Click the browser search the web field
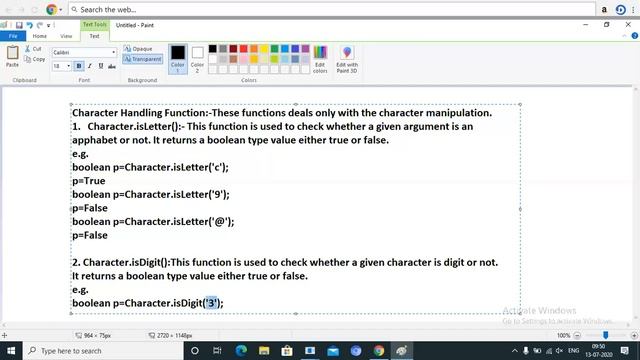This screenshot has height=360, width=640. pos(332,9)
